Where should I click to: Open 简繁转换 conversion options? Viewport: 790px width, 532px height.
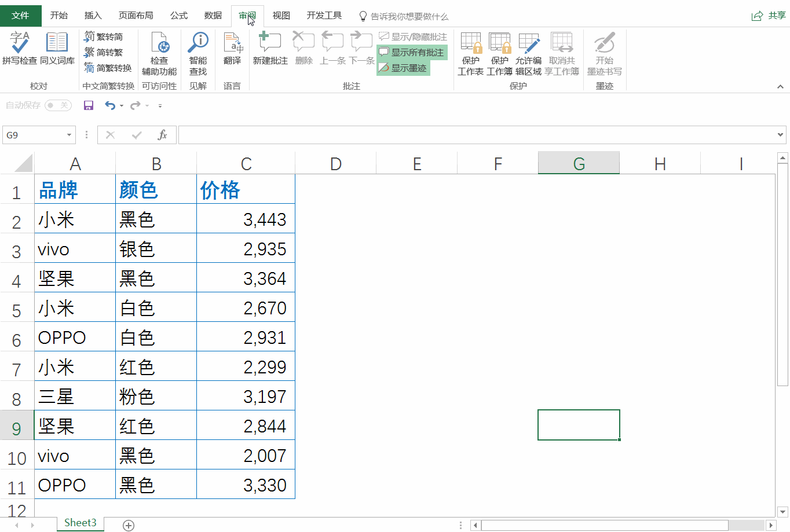coord(108,68)
